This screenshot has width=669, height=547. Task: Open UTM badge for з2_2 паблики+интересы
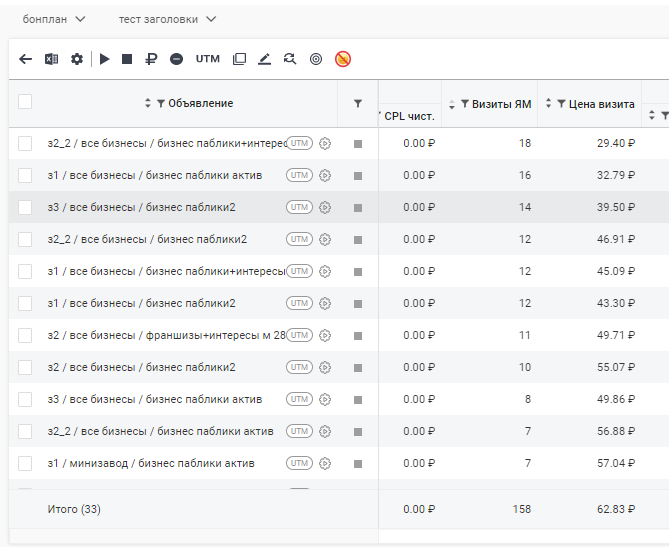(300, 143)
